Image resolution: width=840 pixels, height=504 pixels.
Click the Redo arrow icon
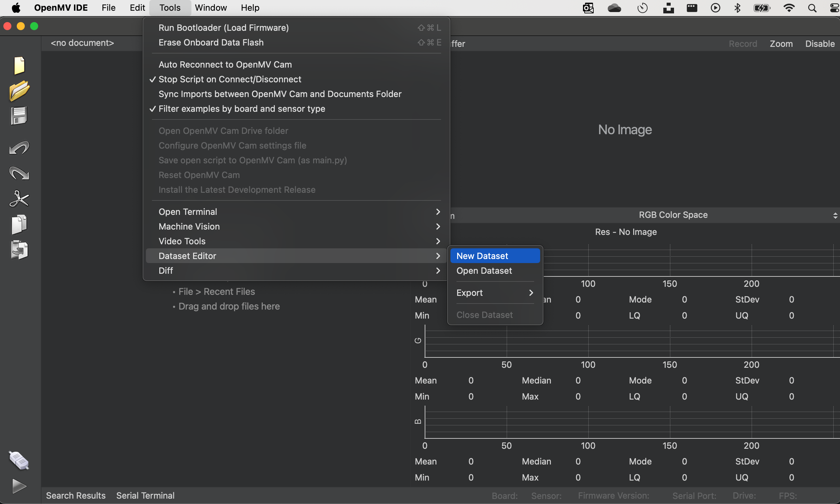click(19, 173)
